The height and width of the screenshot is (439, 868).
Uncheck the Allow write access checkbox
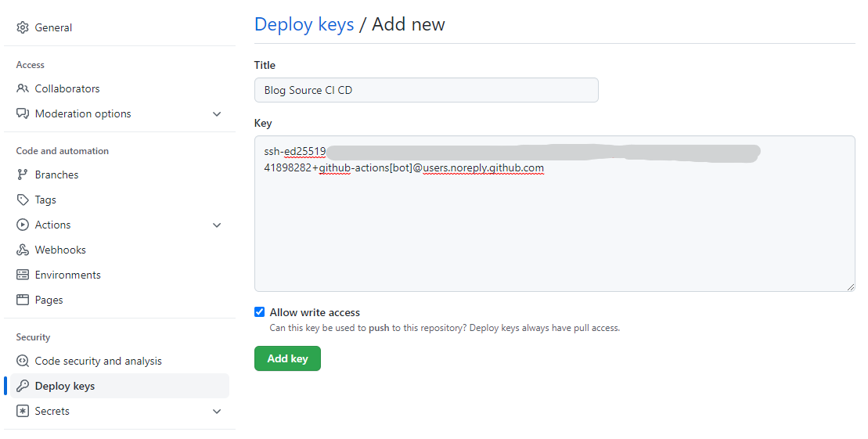point(260,312)
